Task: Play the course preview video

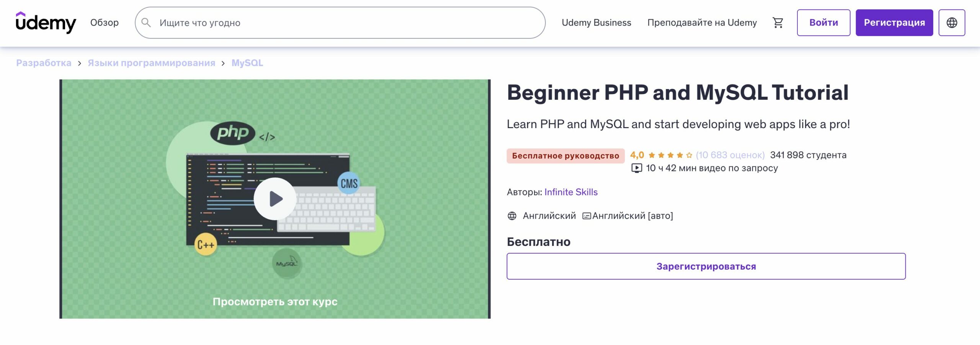Action: (x=275, y=199)
